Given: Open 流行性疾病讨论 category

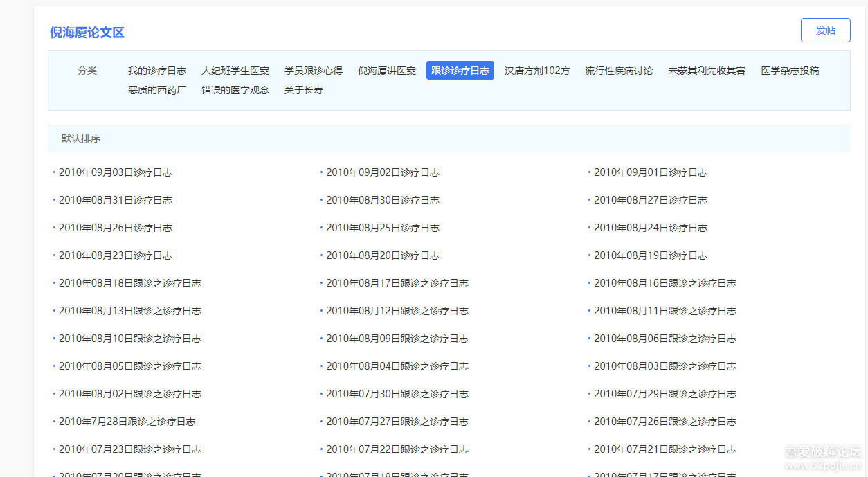Looking at the screenshot, I should (x=618, y=71).
